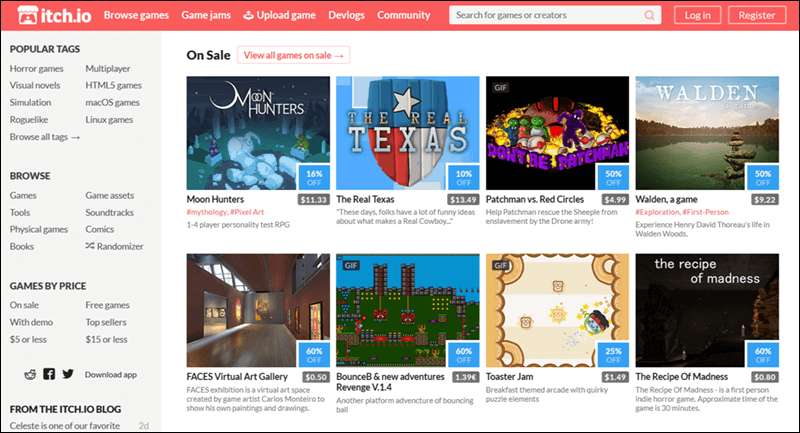The width and height of the screenshot is (800, 433).
Task: Browse the Game assets category
Action: pyautogui.click(x=110, y=195)
